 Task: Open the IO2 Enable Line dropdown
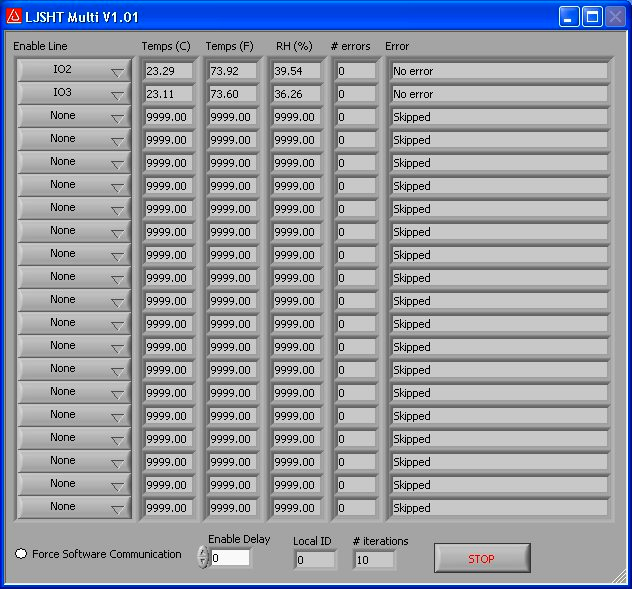[x=73, y=71]
